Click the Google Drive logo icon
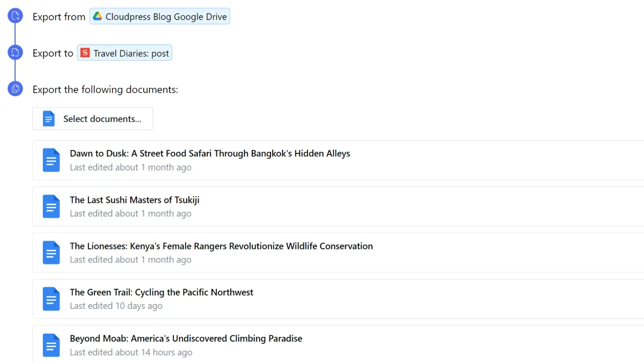Viewport: 644px width, 362px height. click(x=98, y=17)
